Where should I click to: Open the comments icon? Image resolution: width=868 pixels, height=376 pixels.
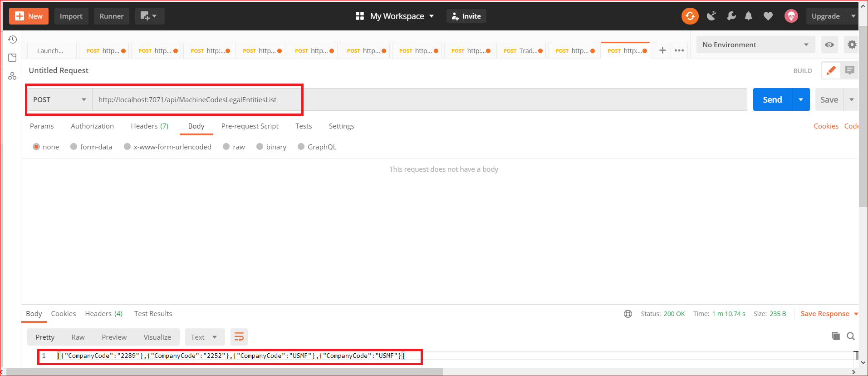[849, 70]
